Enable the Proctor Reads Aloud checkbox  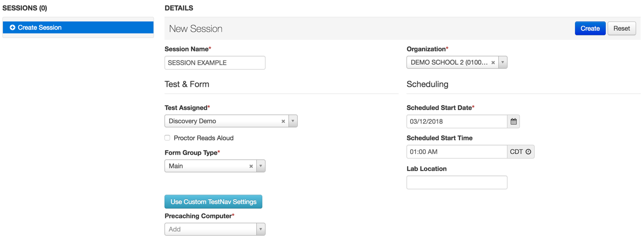click(168, 138)
